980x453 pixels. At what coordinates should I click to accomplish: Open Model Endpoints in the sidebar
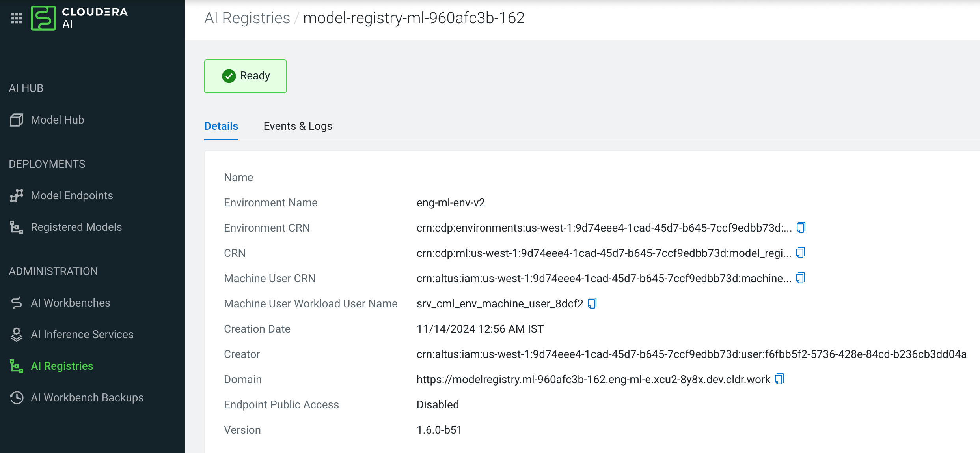point(72,196)
